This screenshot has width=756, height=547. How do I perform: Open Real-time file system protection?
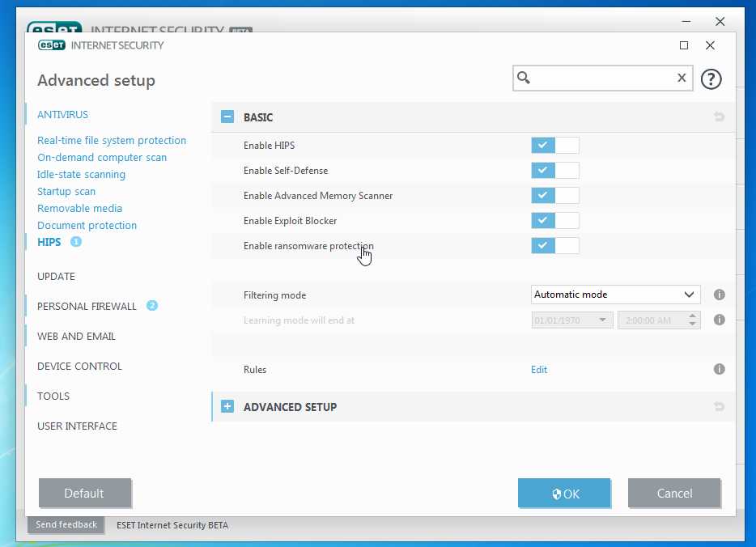112,140
